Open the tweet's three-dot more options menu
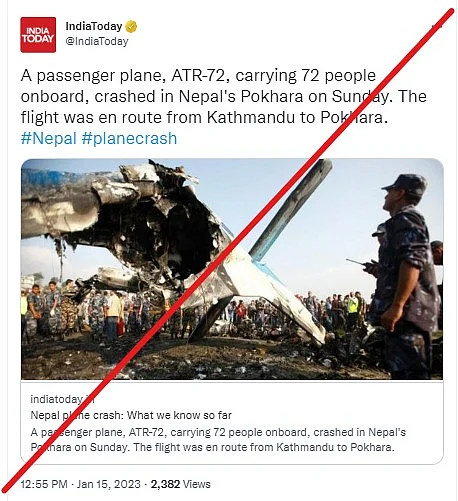 coord(437,26)
